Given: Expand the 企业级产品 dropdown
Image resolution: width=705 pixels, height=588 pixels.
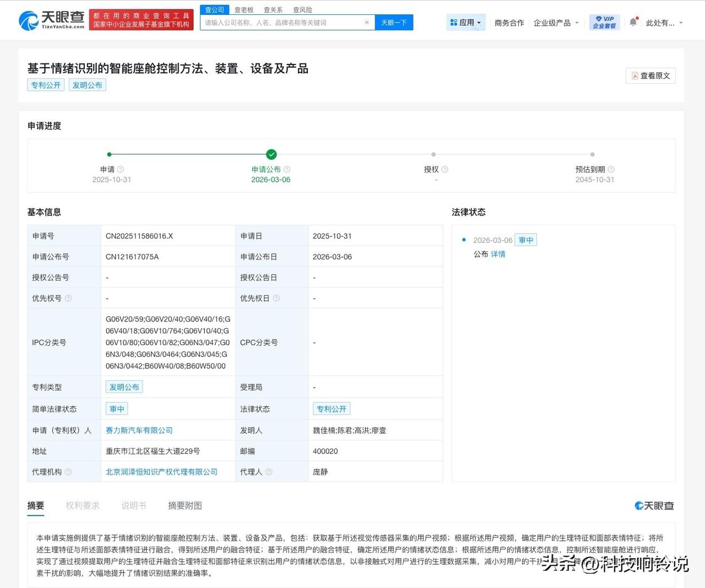Looking at the screenshot, I should (x=556, y=23).
